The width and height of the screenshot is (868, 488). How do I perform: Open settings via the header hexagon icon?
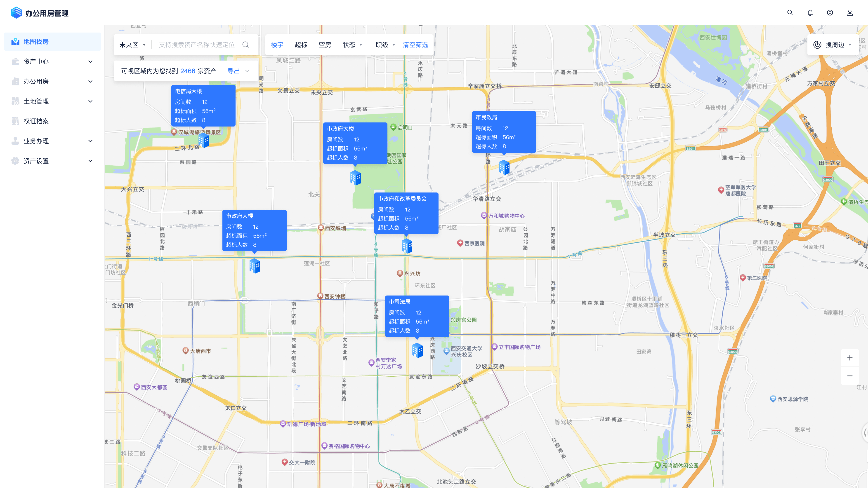tap(830, 12)
